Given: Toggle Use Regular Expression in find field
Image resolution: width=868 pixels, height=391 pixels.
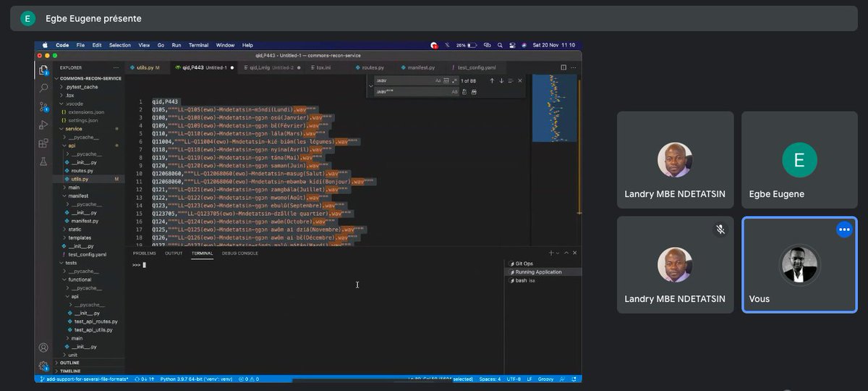Looking at the screenshot, I should [x=455, y=81].
